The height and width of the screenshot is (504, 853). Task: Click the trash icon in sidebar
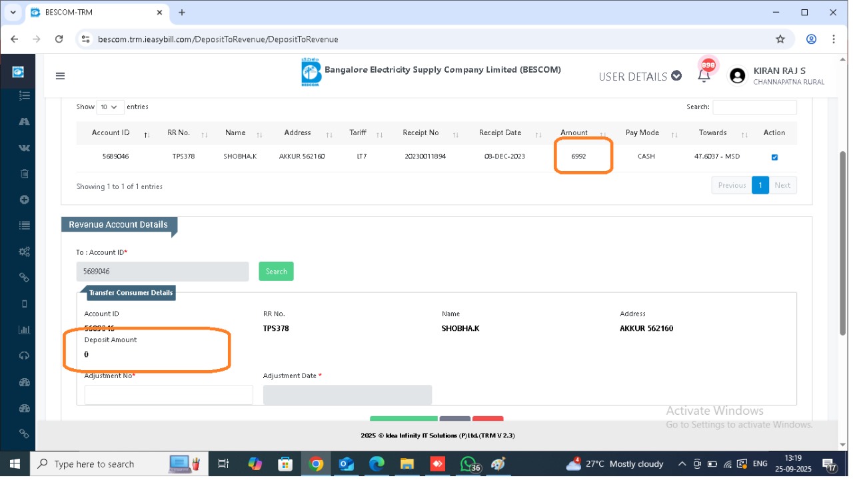click(25, 174)
